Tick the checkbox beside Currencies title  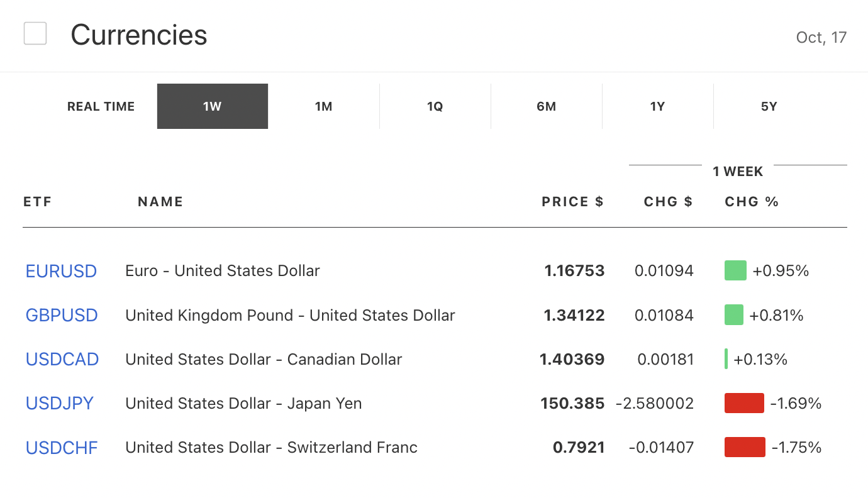35,33
